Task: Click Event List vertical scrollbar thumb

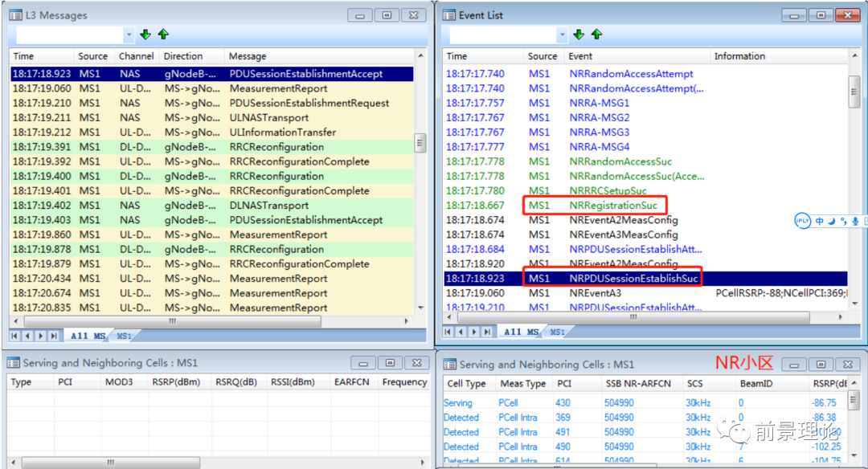Action: pyautogui.click(x=854, y=92)
